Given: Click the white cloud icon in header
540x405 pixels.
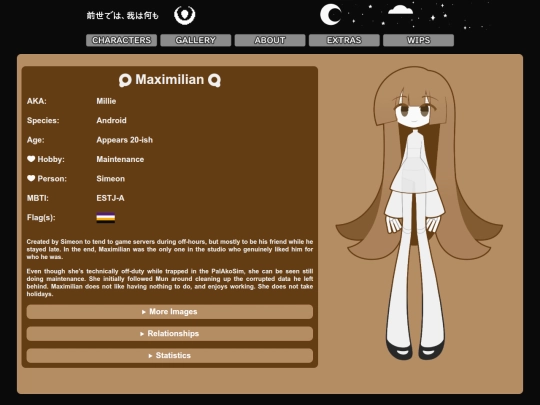Looking at the screenshot, I should pyautogui.click(x=400, y=10).
